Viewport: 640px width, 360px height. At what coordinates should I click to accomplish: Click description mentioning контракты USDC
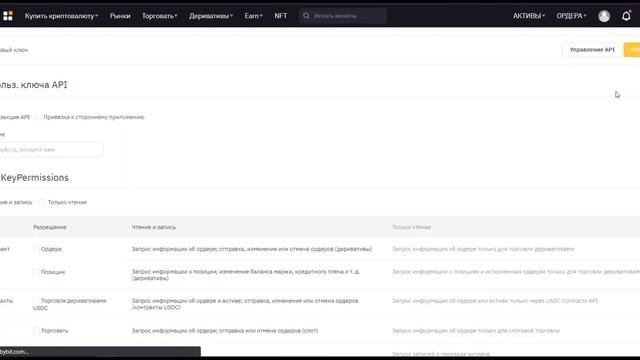[245, 304]
